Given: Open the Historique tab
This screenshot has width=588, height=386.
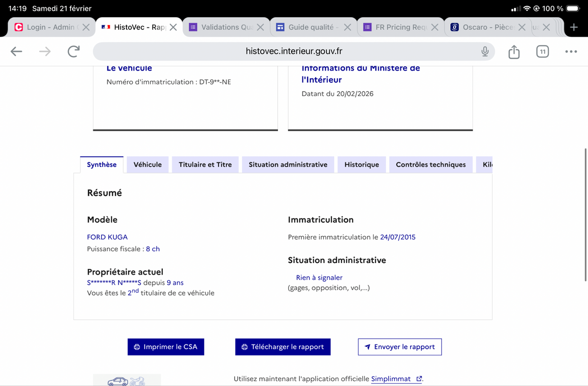Looking at the screenshot, I should [362, 165].
